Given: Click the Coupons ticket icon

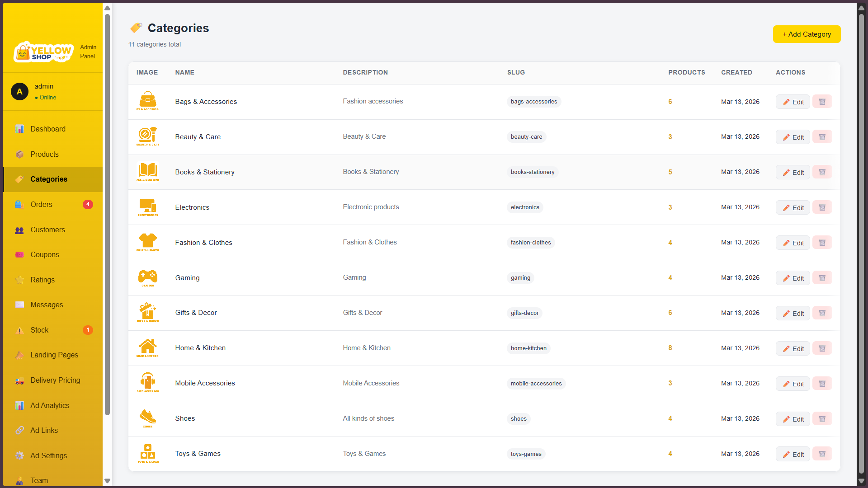Looking at the screenshot, I should pyautogui.click(x=19, y=255).
